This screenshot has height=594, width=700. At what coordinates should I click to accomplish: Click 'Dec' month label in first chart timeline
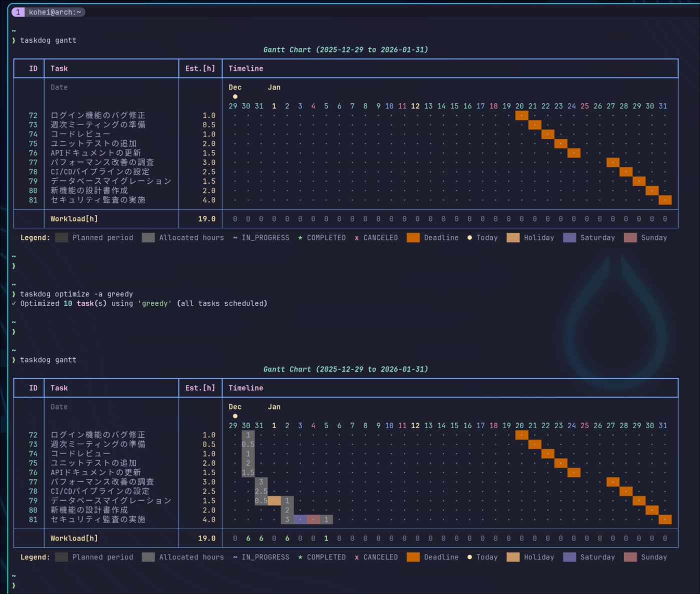(235, 87)
